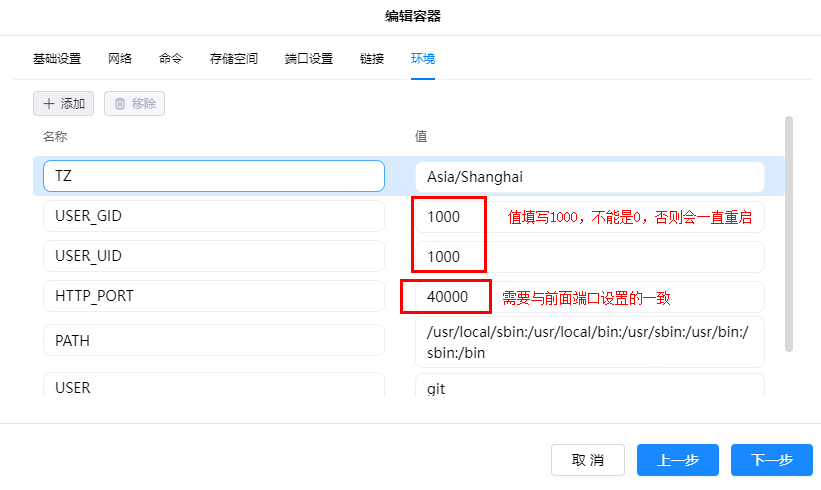Switch to the 链接 tab

[372, 59]
